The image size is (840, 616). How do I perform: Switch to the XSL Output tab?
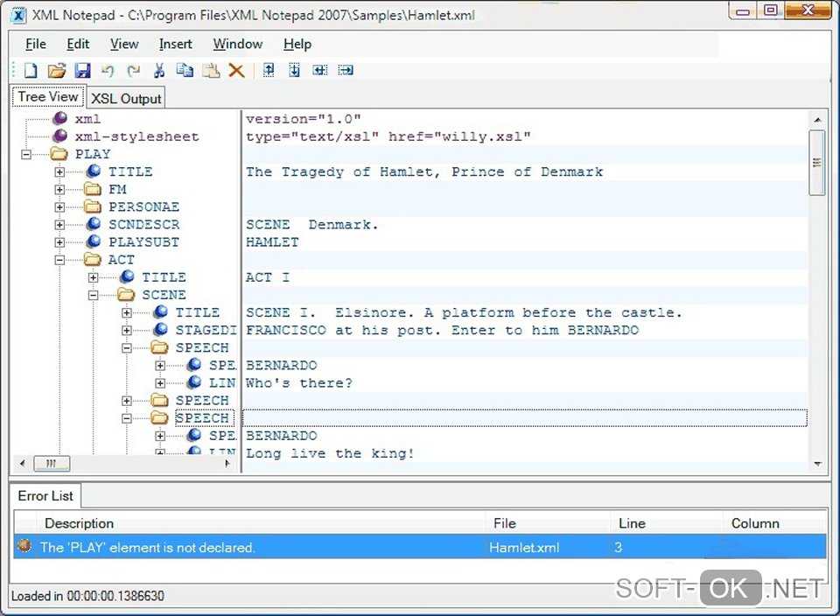(x=127, y=99)
